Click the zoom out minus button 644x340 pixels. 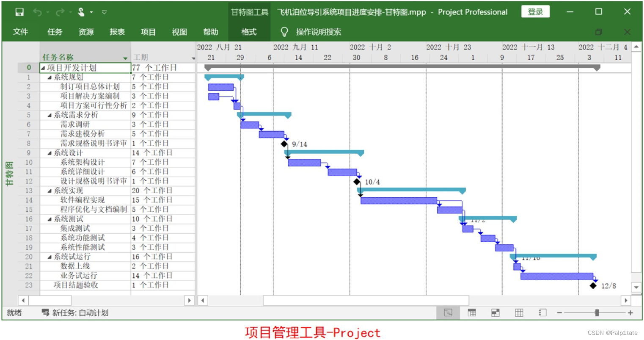pyautogui.click(x=559, y=313)
